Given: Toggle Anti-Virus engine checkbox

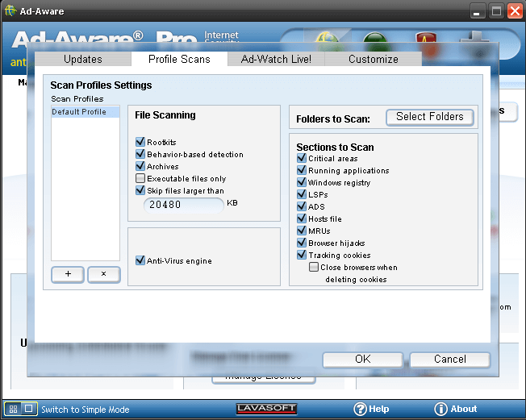Looking at the screenshot, I should pyautogui.click(x=140, y=260).
